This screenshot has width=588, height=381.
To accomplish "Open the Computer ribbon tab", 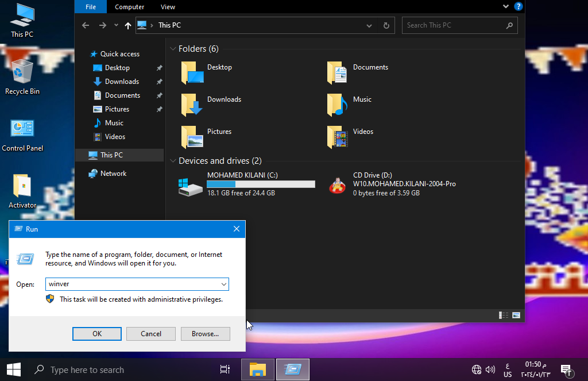I will tap(129, 7).
